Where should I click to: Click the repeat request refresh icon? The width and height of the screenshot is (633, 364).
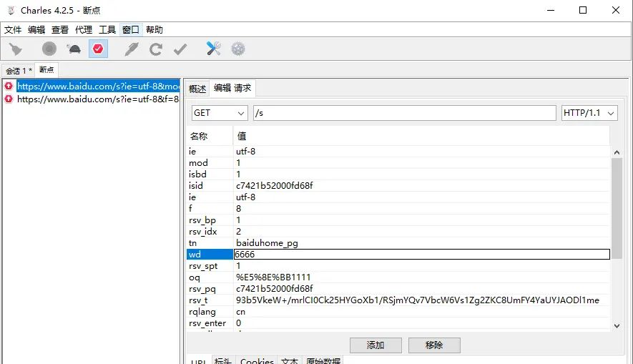pyautogui.click(x=156, y=49)
